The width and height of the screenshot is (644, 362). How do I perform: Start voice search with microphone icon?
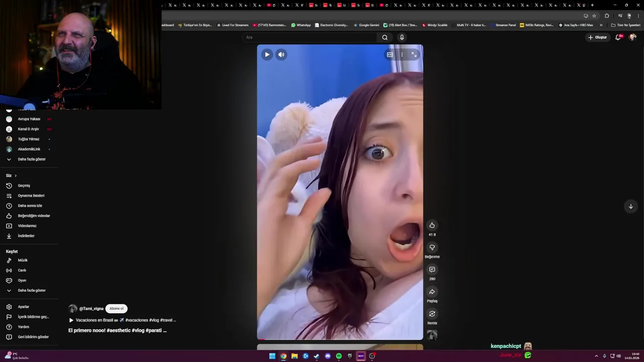tap(401, 37)
